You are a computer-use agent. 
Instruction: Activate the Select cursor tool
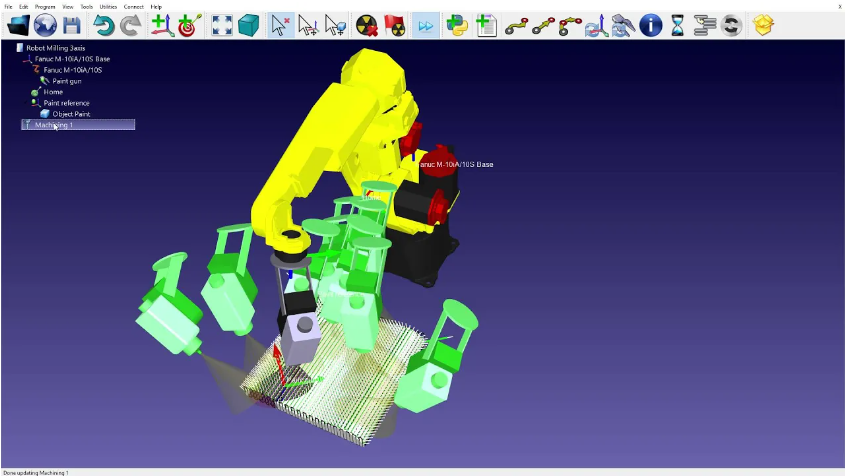(x=281, y=25)
